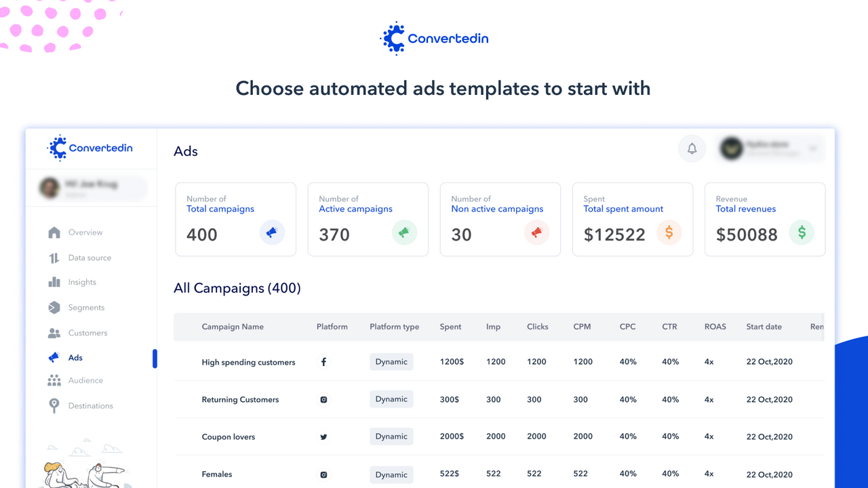Screen dimensions: 868x488
Task: Sort by the Clicks column header
Action: 538,327
